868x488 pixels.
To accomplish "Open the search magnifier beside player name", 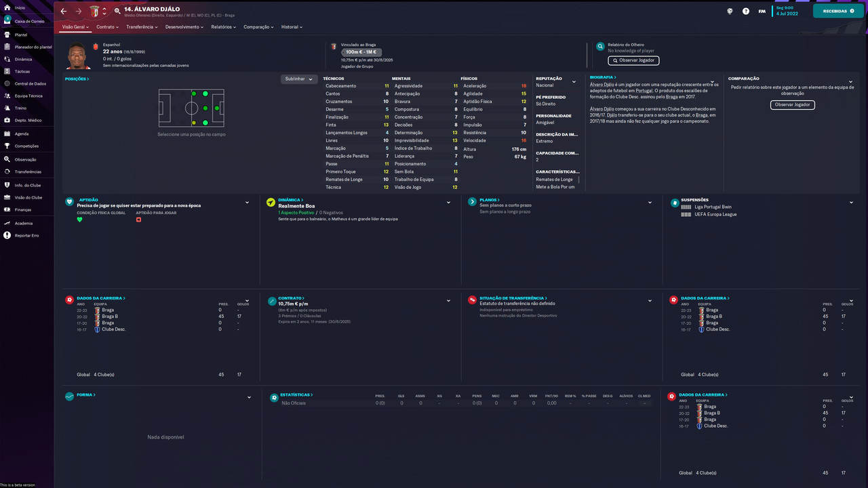I will [x=117, y=11].
